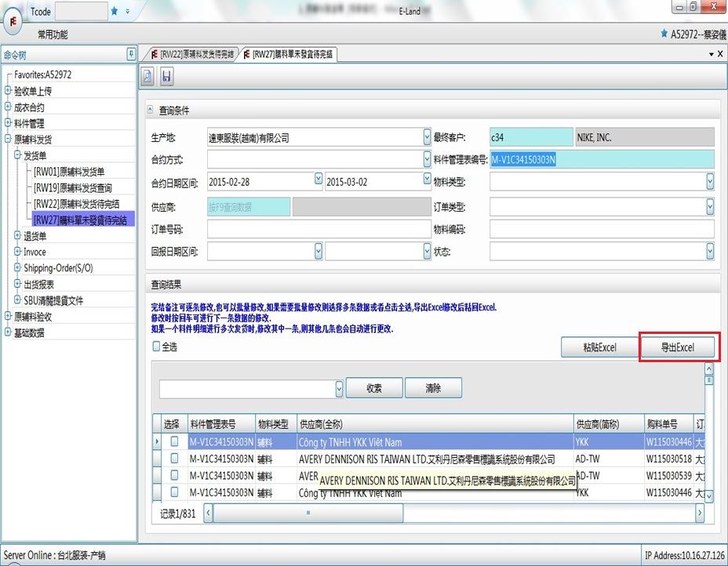The width and height of the screenshot is (728, 566).
Task: Check the box for the first YKK row
Action: coord(174,442)
